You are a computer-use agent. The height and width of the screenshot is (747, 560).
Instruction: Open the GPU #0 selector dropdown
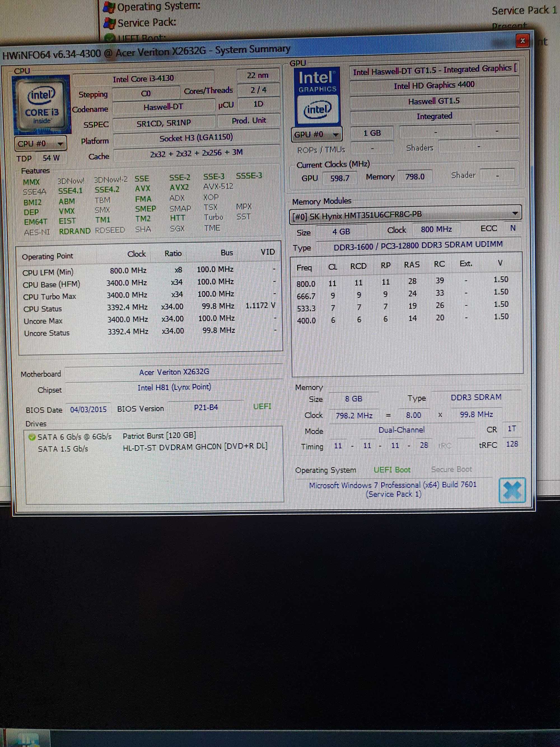coord(317,135)
